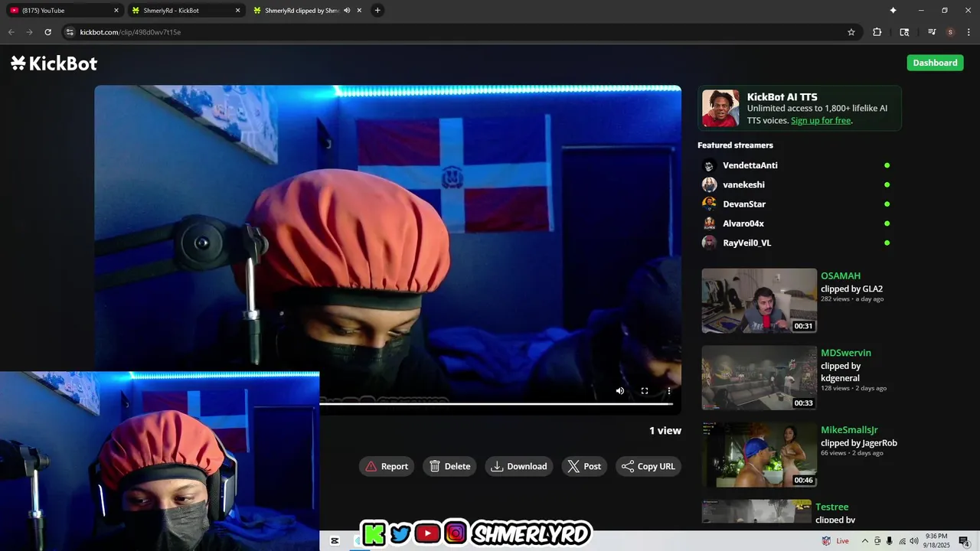Click the KickBot logo
This screenshot has width=980, height=551.
(54, 64)
